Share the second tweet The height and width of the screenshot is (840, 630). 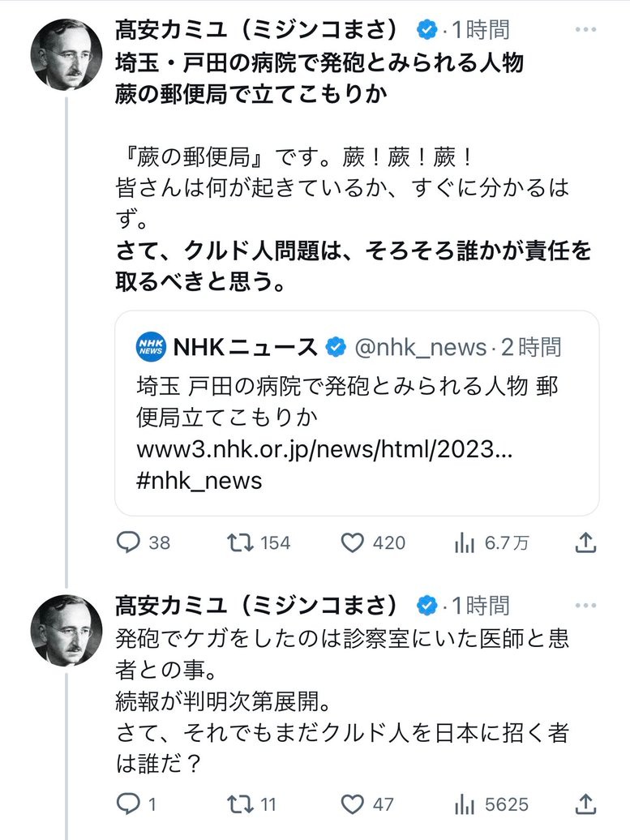pyautogui.click(x=585, y=803)
